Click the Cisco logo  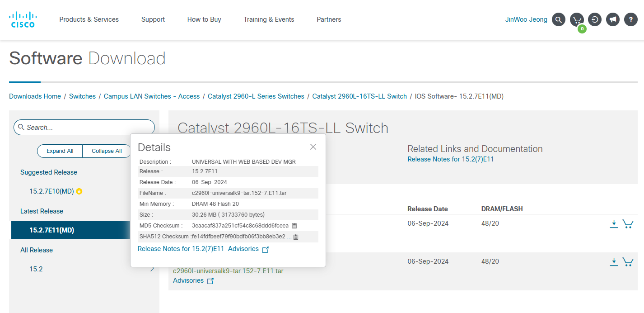(x=23, y=19)
